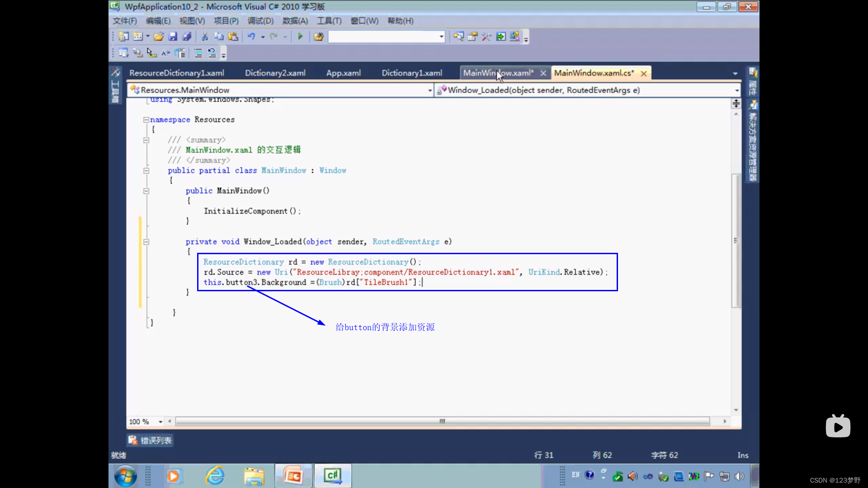
Task: Open the 窗口(W) menu
Action: tap(364, 21)
